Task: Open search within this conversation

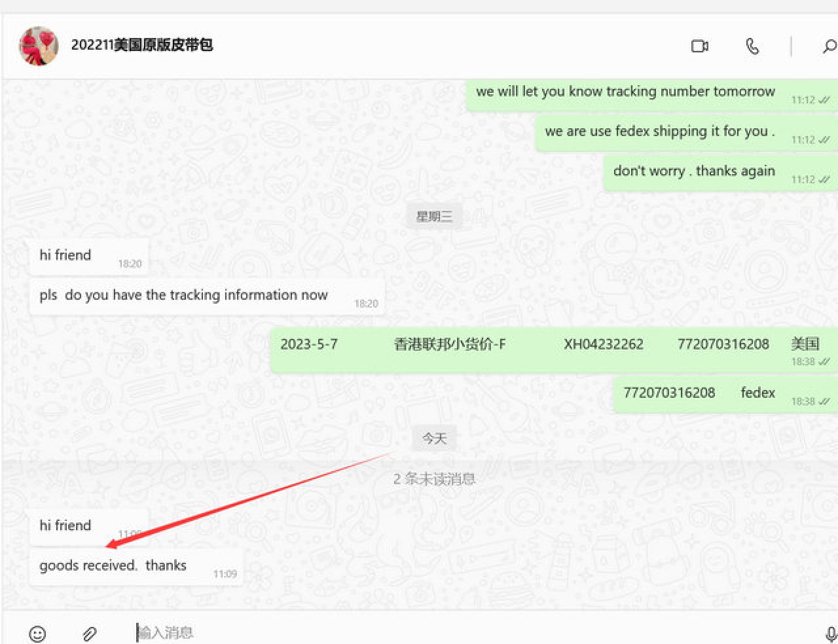Action: [829, 46]
